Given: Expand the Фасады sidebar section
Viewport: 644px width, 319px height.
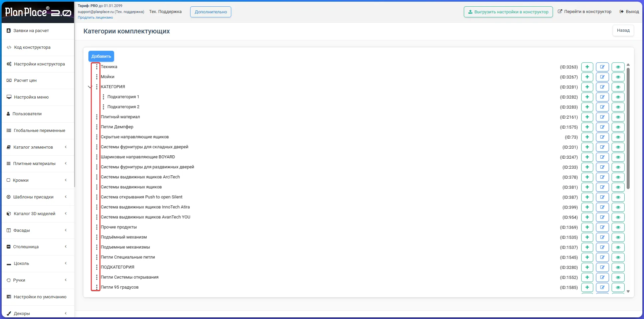Looking at the screenshot, I should tap(38, 230).
